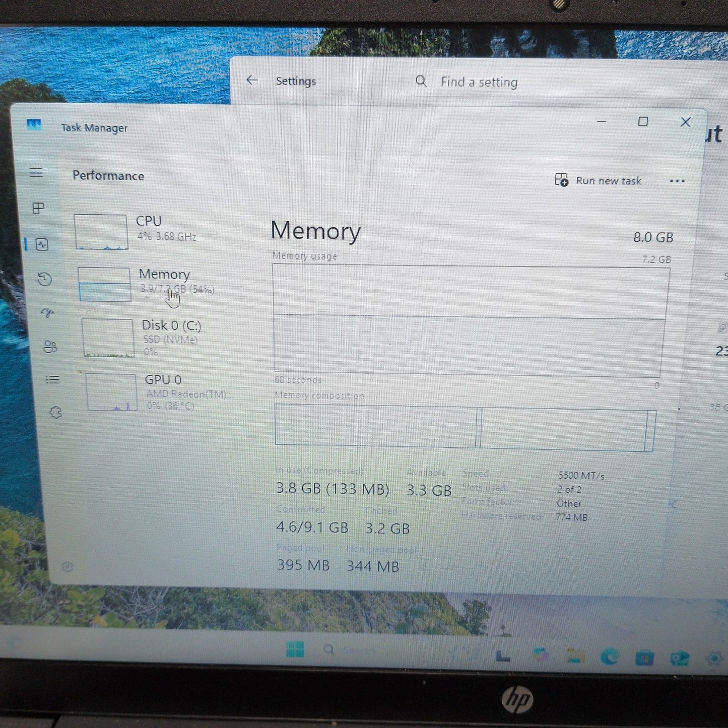Click the 8.0 GB total memory value
Image resolution: width=728 pixels, height=728 pixels.
click(653, 237)
